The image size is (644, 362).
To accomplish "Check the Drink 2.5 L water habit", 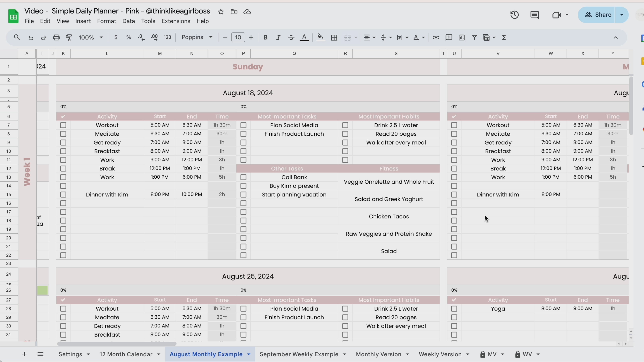I will 345,125.
